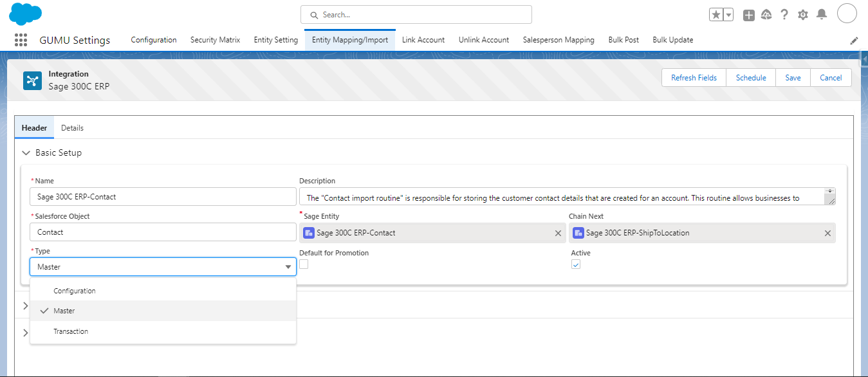This screenshot has height=377, width=868.
Task: Click the GUMU Settings app name
Action: 75,40
